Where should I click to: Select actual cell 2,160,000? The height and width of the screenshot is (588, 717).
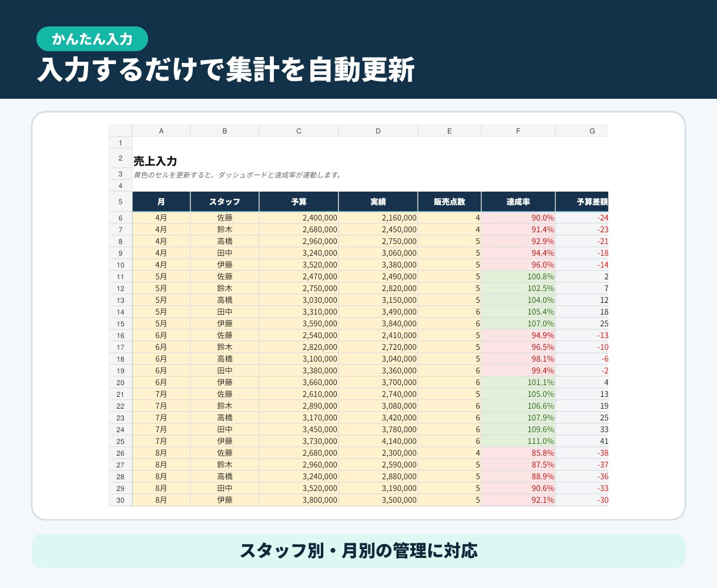coord(378,218)
